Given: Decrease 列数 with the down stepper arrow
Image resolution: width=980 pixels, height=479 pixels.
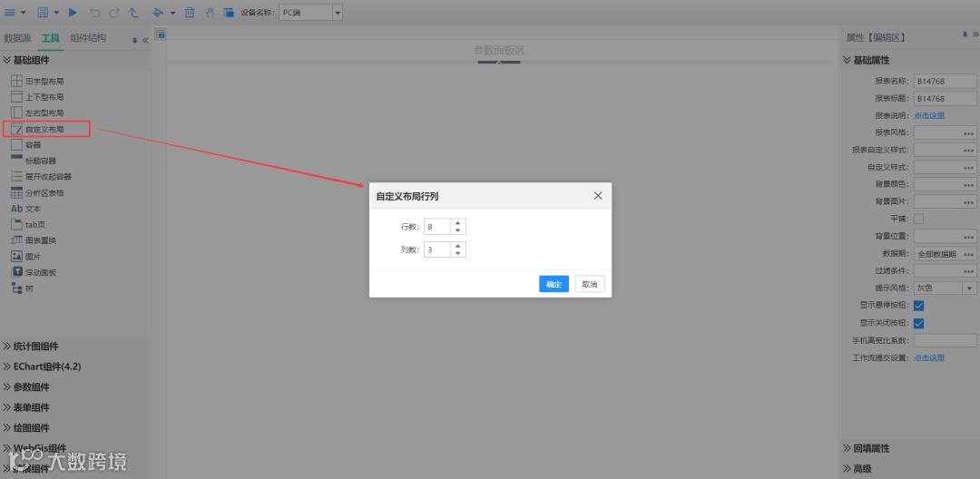Looking at the screenshot, I should (x=458, y=253).
